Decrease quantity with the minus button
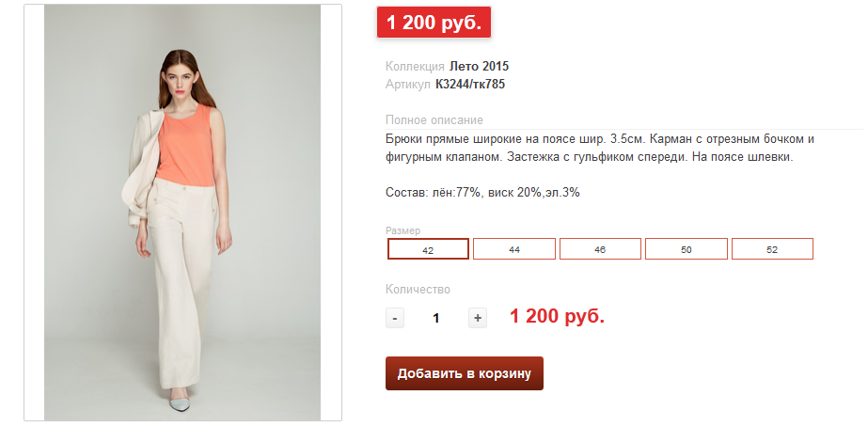 click(395, 319)
